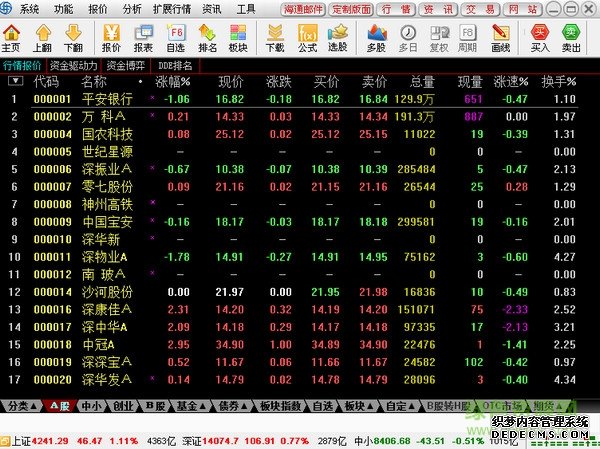Expand the 基金▲ bottom tab
Viewport: 600px width, 449px height.
pos(191,406)
